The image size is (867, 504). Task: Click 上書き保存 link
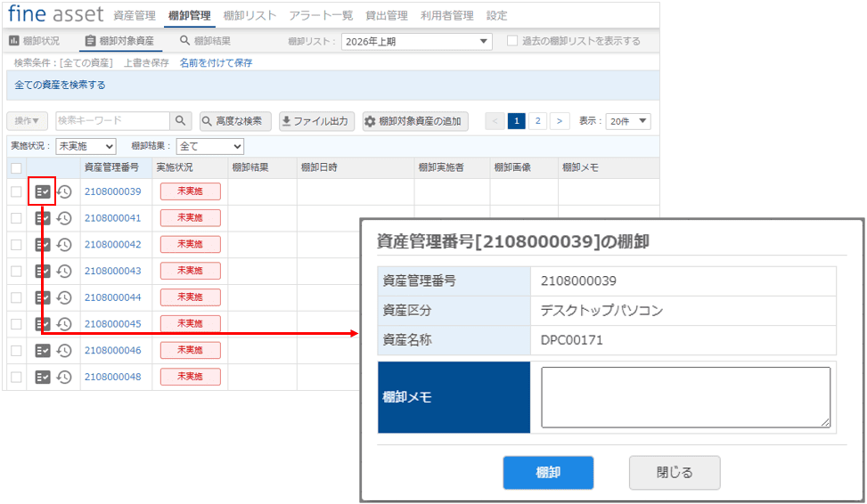[x=146, y=63]
